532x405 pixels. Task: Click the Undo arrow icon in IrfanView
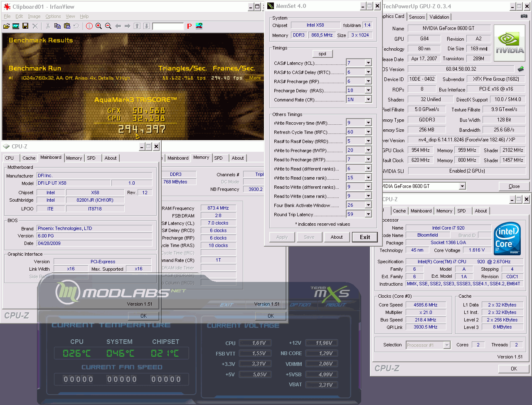pyautogui.click(x=76, y=26)
